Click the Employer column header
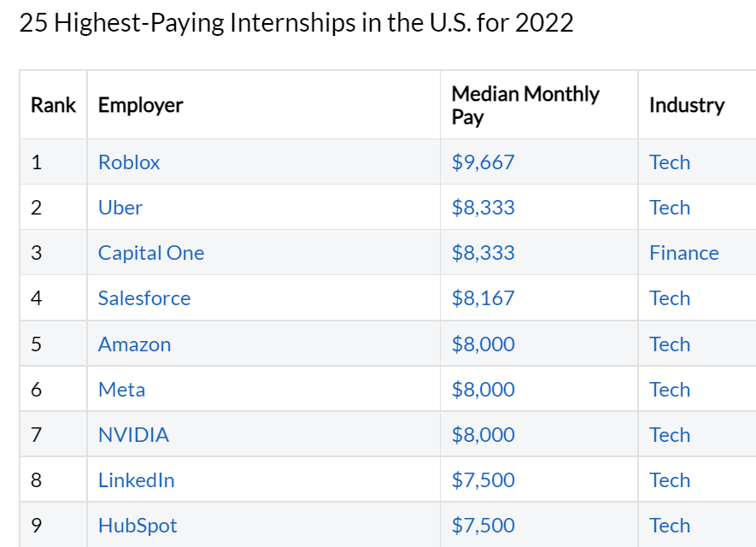The height and width of the screenshot is (547, 756). pos(141,105)
